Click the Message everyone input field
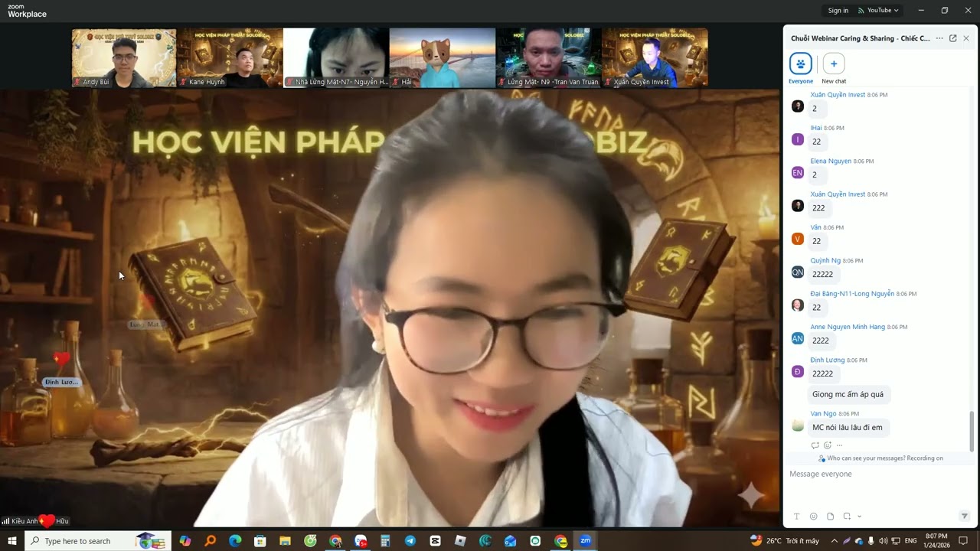 (879, 474)
